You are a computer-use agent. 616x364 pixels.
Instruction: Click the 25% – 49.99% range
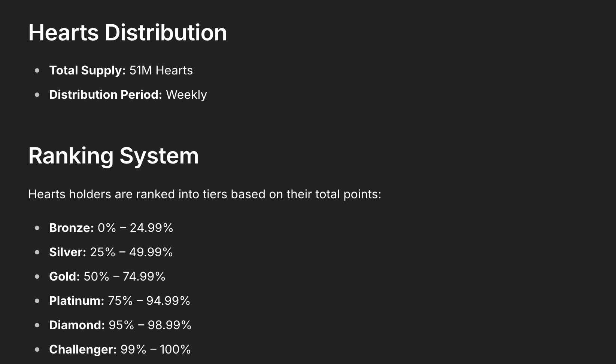131,252
